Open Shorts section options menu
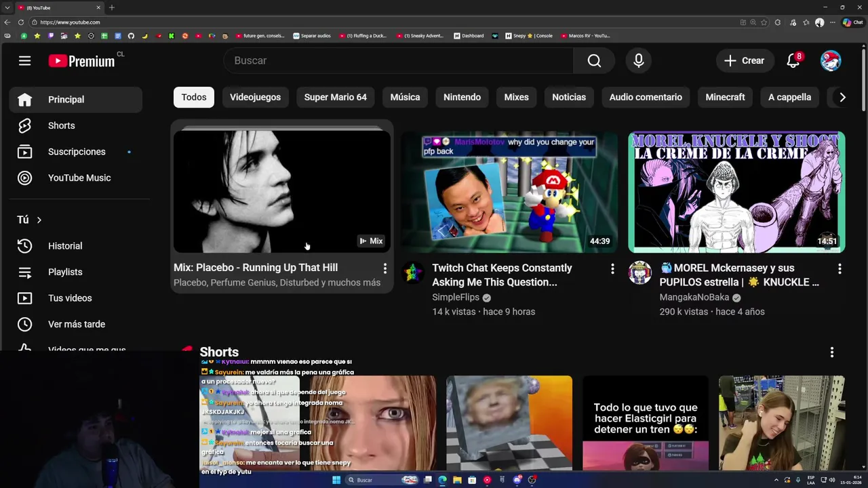868x488 pixels. coord(831,352)
